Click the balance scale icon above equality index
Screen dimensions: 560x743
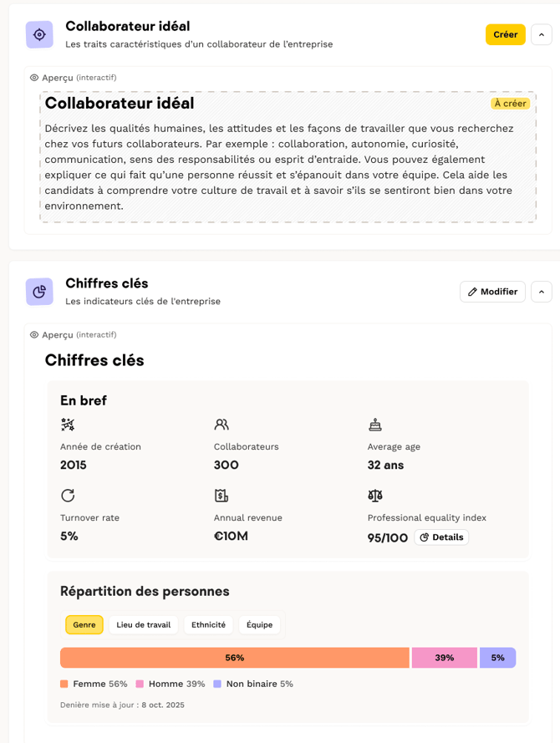point(375,496)
